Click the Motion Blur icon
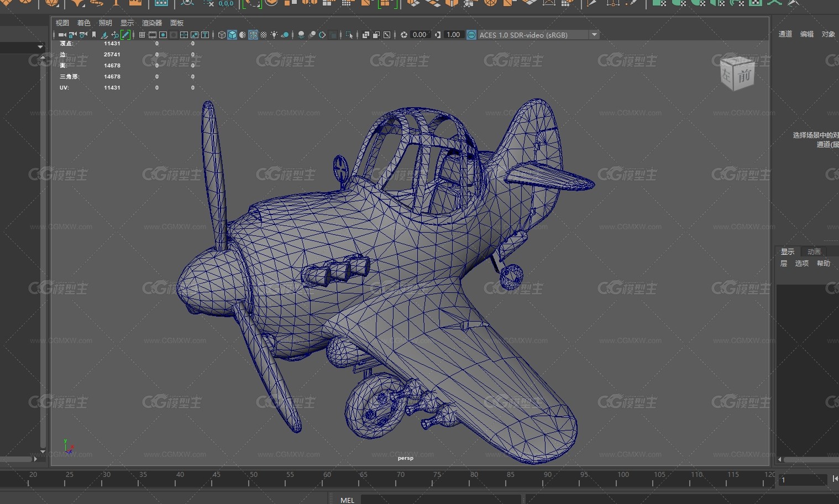Image resolution: width=839 pixels, height=504 pixels. pyautogui.click(x=312, y=35)
